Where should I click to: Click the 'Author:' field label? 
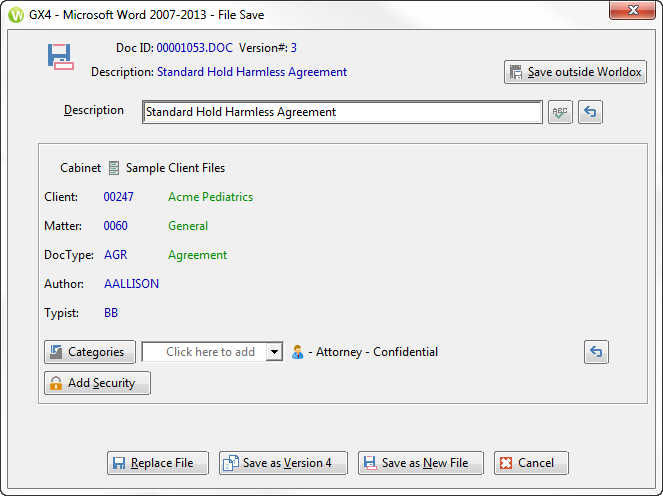pos(64,284)
